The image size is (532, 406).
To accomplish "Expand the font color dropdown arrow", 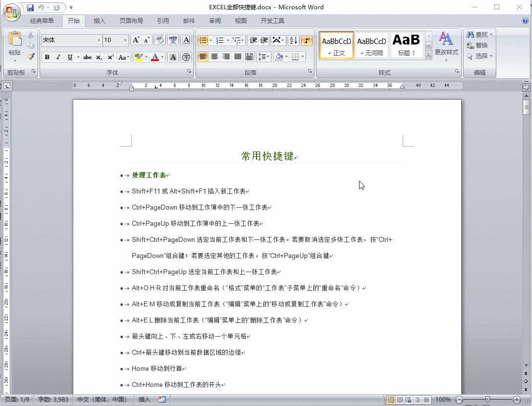I will [x=162, y=57].
